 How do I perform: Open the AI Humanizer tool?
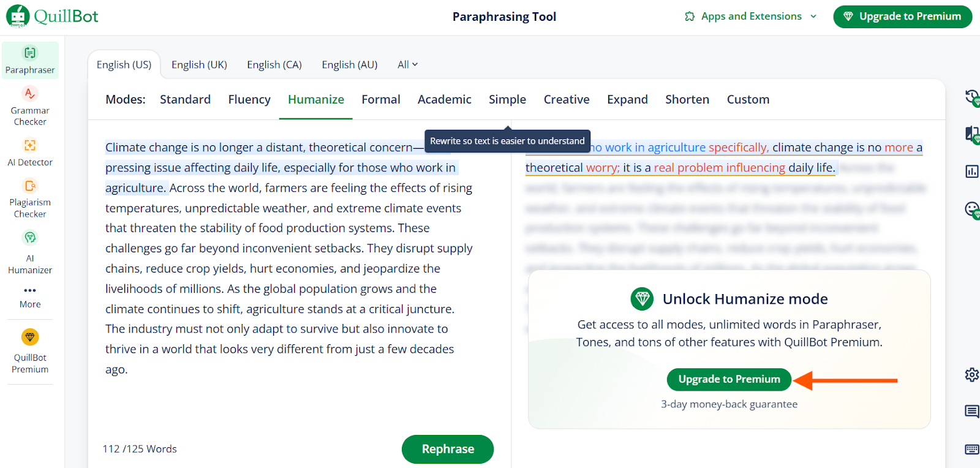30,252
